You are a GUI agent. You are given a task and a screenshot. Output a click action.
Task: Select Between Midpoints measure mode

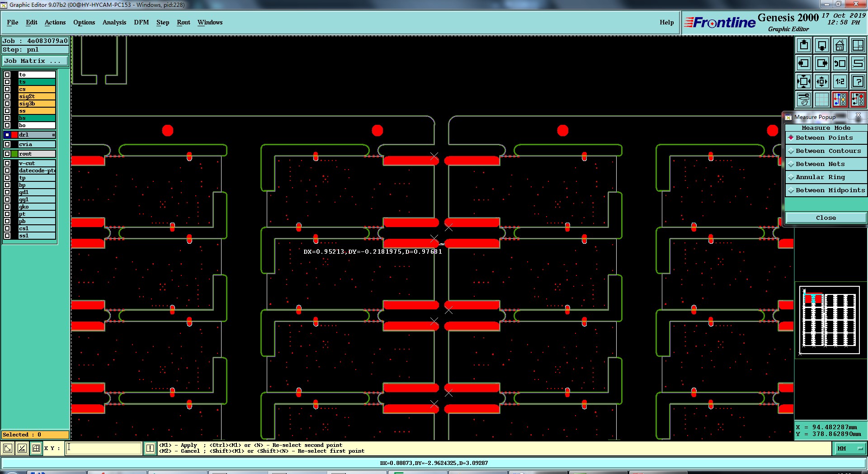tap(826, 190)
